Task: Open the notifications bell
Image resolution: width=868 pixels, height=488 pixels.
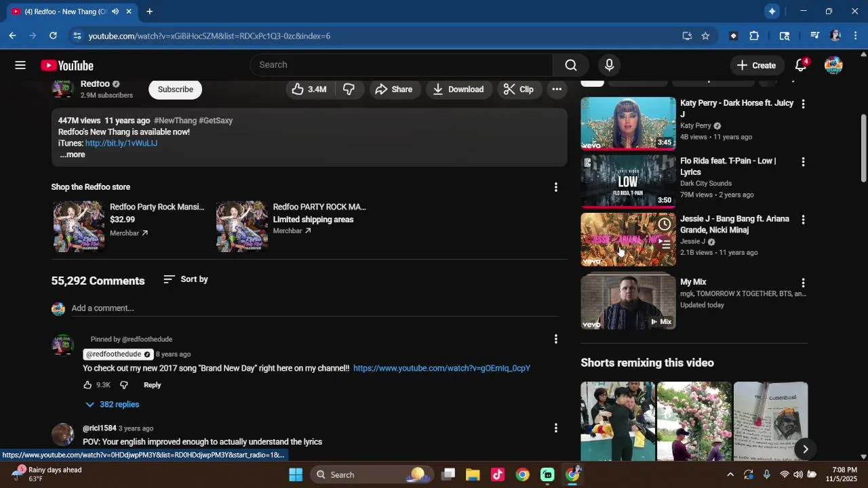Action: [x=801, y=65]
